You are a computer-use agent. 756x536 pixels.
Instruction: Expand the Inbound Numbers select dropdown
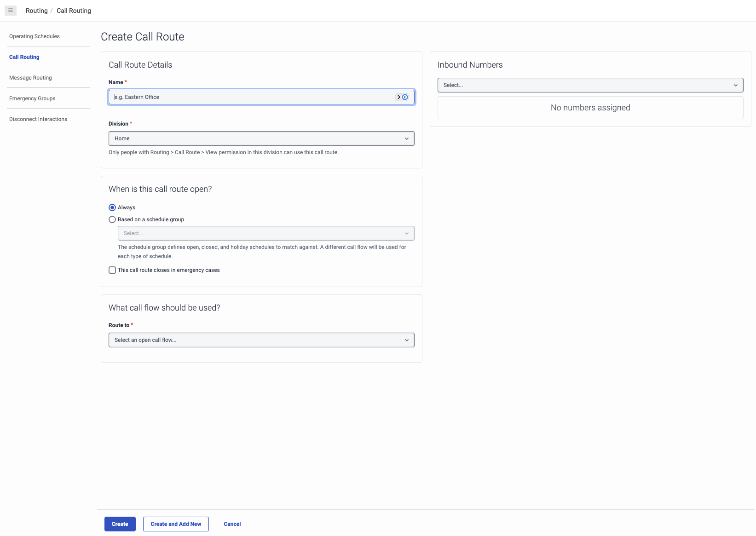(590, 85)
